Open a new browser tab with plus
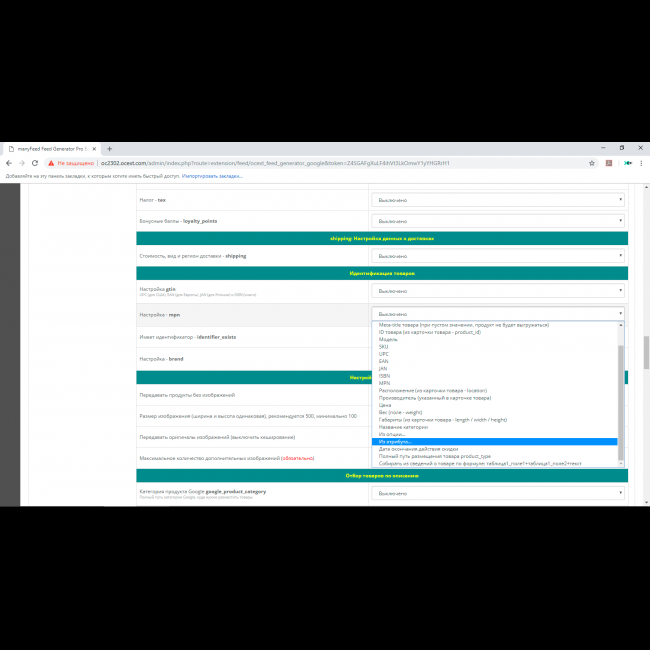The width and height of the screenshot is (650, 650). 109,148
